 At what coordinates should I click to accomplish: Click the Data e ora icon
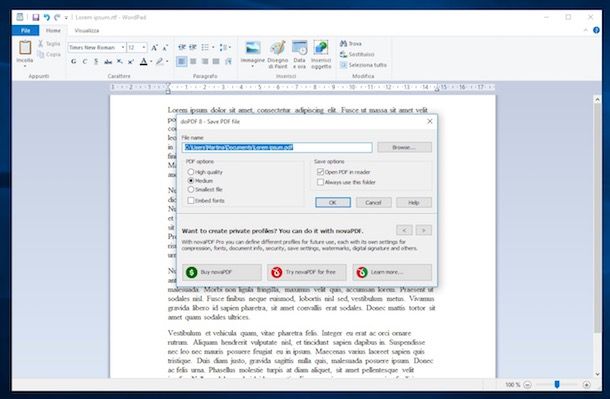click(x=299, y=48)
